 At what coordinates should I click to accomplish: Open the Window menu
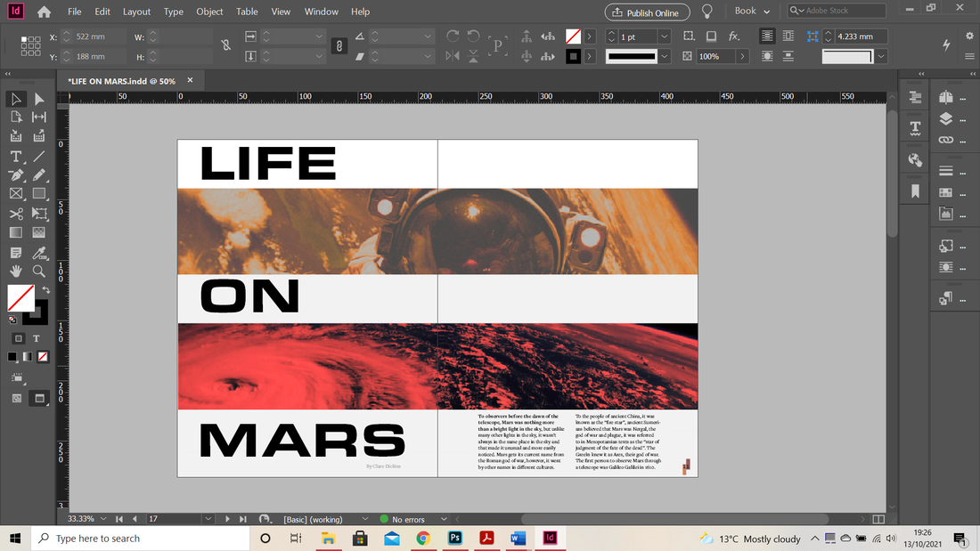[x=322, y=12]
